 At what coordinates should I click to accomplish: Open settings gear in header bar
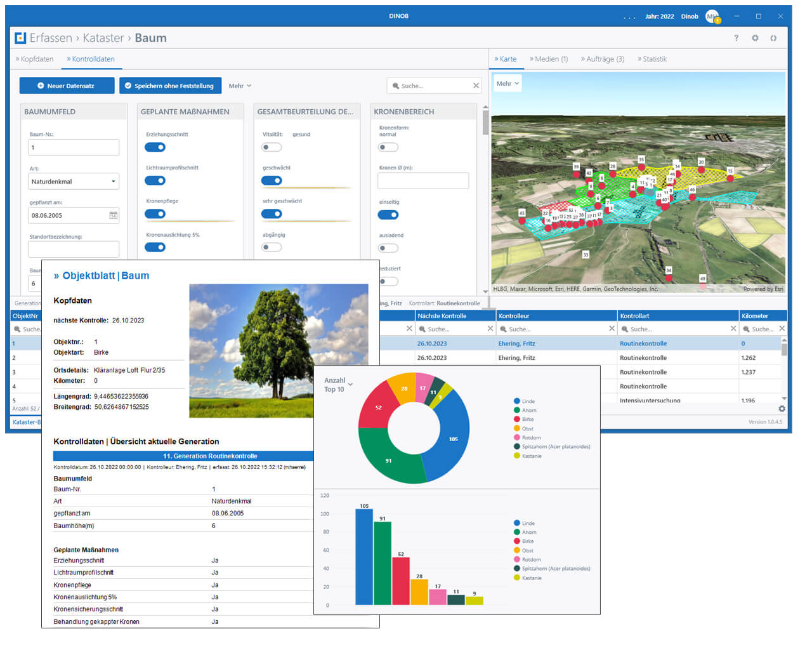[x=755, y=38]
